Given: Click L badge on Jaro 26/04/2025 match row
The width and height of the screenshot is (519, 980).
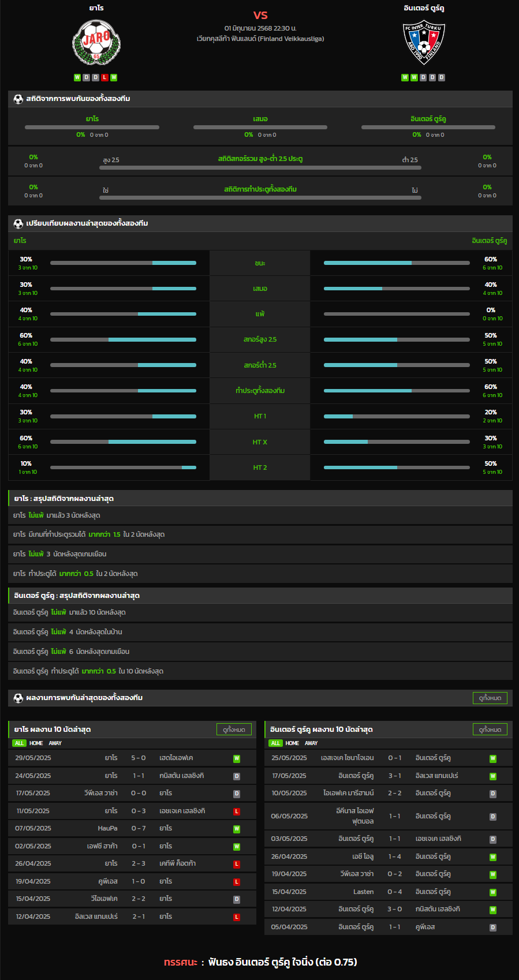Looking at the screenshot, I should (x=237, y=864).
